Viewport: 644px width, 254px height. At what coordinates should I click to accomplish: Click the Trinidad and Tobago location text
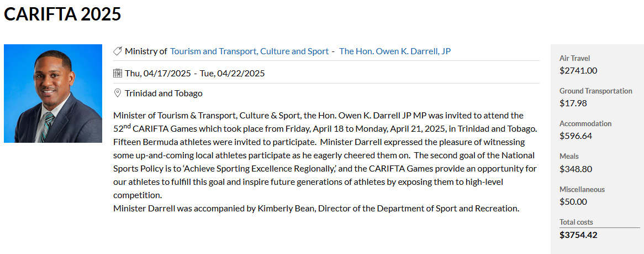click(164, 94)
